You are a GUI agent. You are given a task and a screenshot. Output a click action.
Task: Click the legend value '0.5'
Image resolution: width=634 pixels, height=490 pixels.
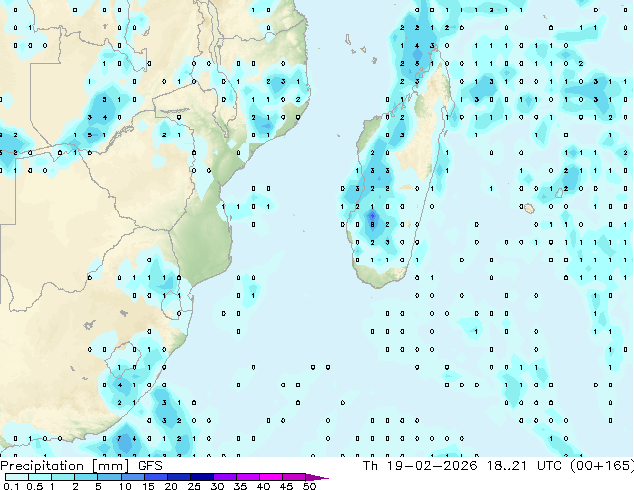(35, 486)
